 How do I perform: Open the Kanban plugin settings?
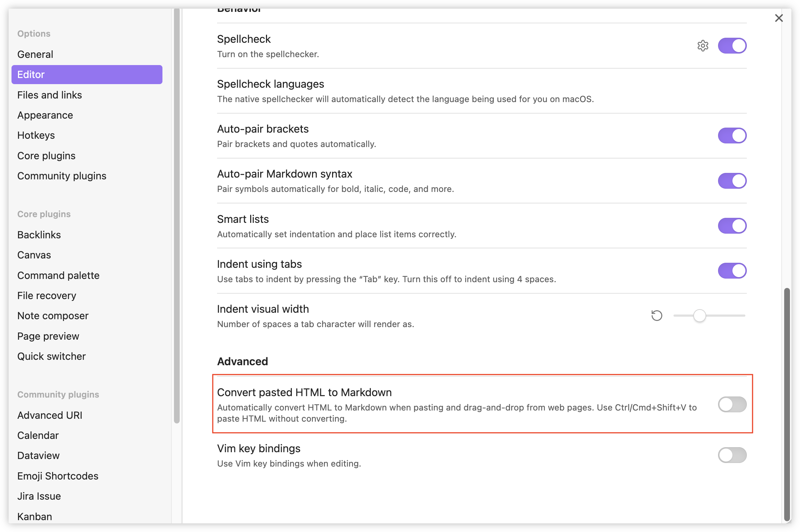(34, 516)
